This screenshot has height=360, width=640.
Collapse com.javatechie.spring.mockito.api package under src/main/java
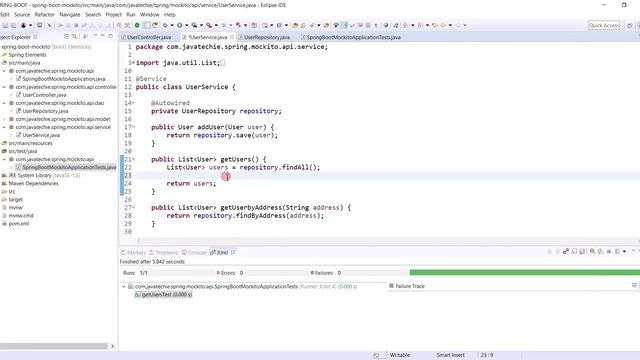[4, 71]
